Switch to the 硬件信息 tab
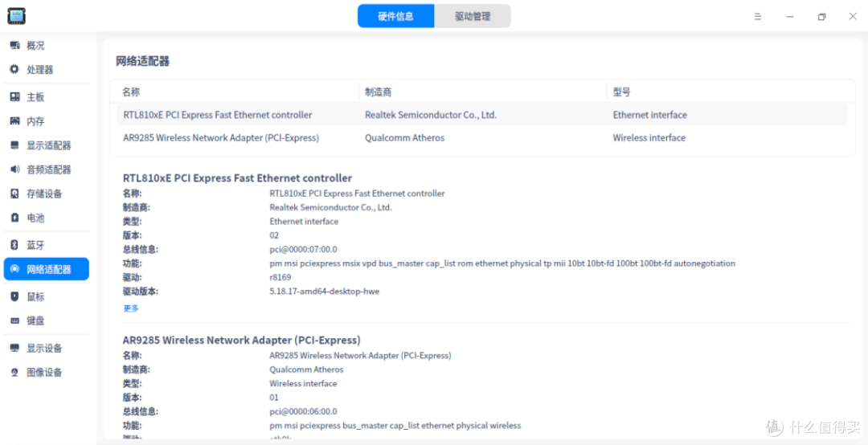This screenshot has width=868, height=445. 395,16
